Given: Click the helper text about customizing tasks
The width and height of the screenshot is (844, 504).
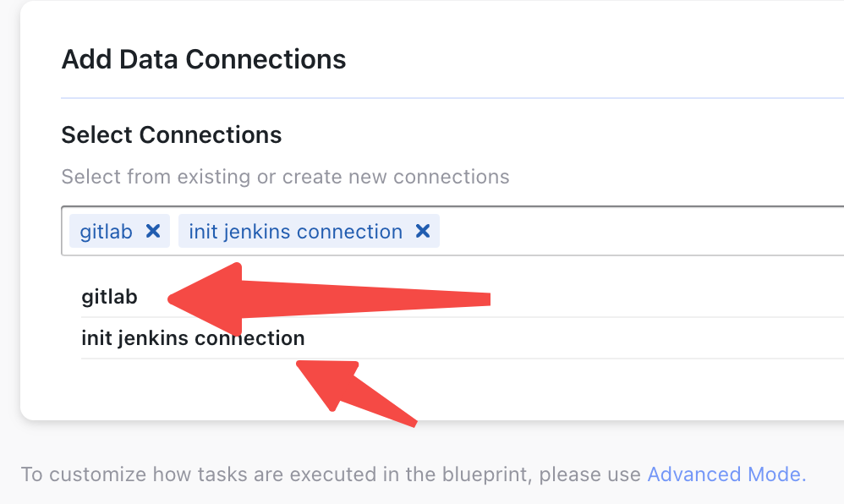Looking at the screenshot, I should (x=330, y=474).
